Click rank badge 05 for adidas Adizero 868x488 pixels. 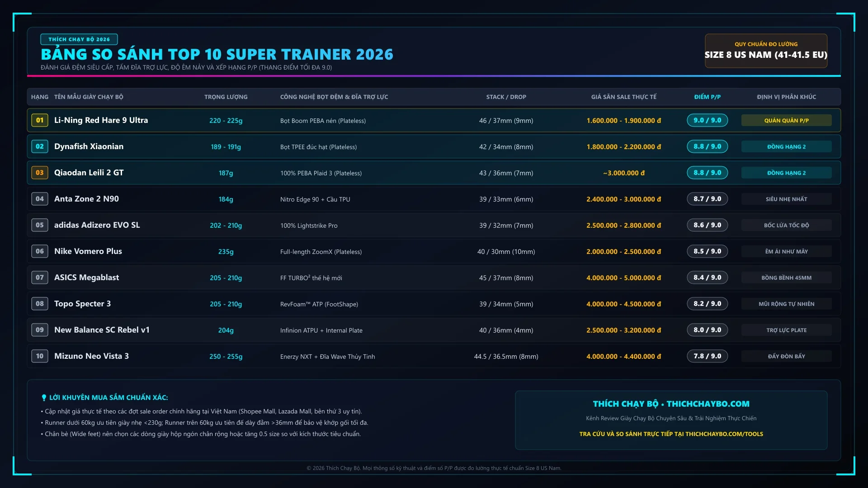(x=40, y=225)
